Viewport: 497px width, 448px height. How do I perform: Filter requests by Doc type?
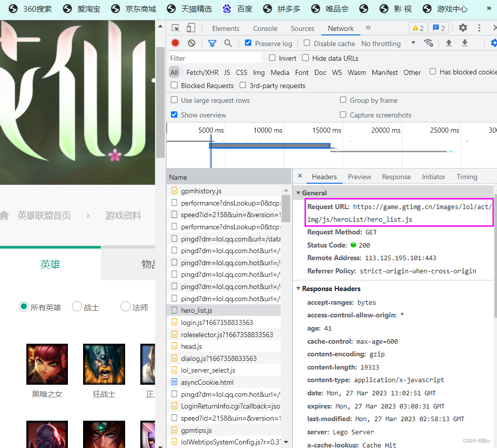[320, 72]
